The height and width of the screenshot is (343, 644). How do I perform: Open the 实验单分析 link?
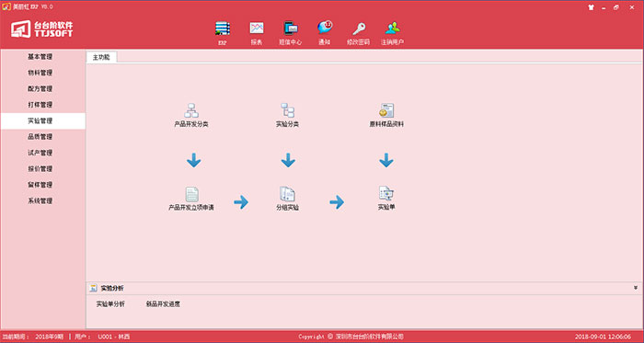pos(110,304)
